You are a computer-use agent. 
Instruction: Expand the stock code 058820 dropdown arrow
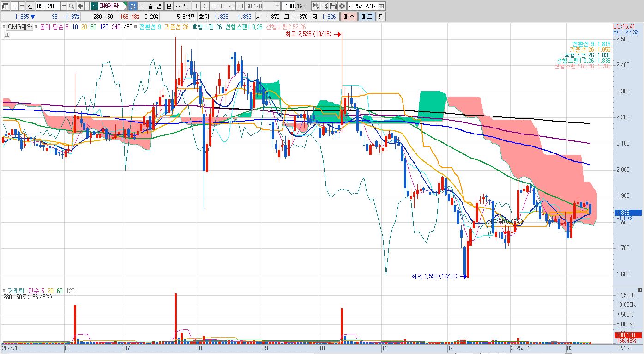tap(64, 6)
